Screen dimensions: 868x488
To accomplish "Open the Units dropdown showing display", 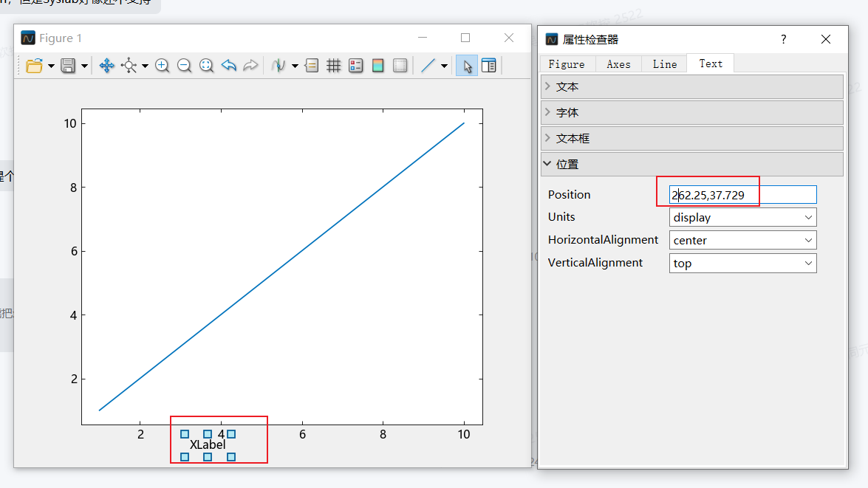I will pyautogui.click(x=743, y=218).
